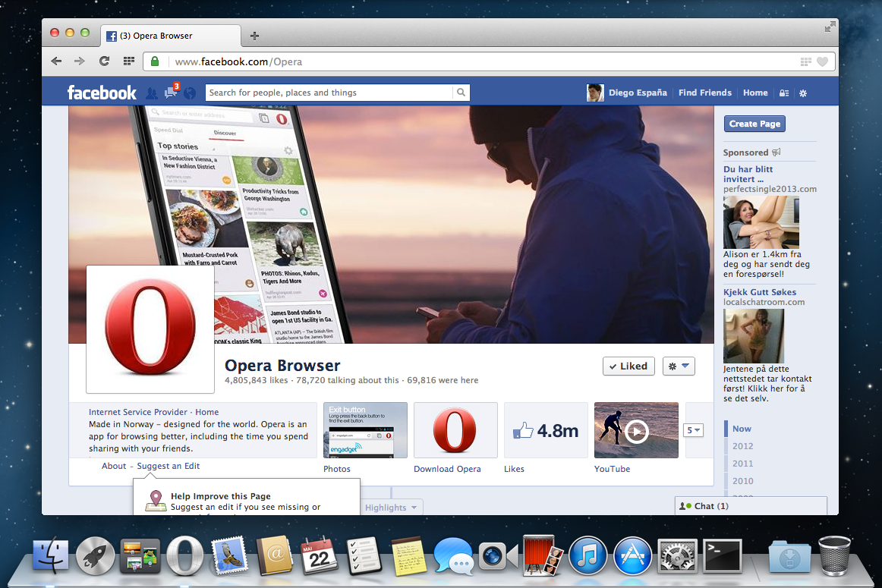Select the (3) Opera Browser tab
This screenshot has width=882, height=588.
[171, 36]
